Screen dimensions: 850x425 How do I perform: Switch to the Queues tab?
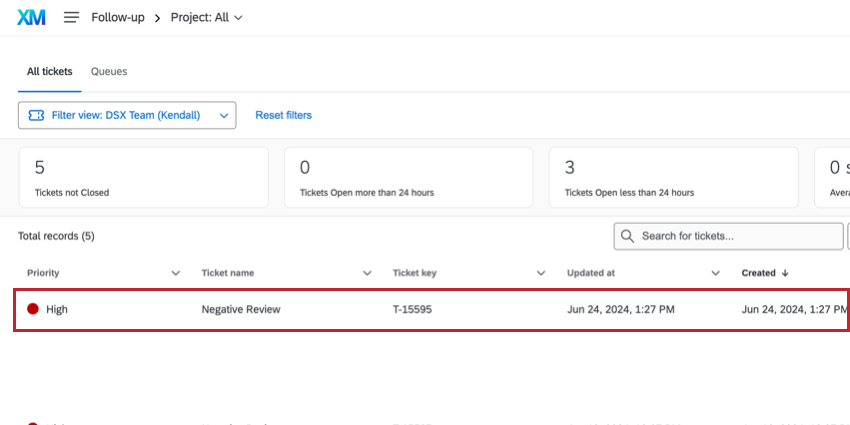[109, 72]
